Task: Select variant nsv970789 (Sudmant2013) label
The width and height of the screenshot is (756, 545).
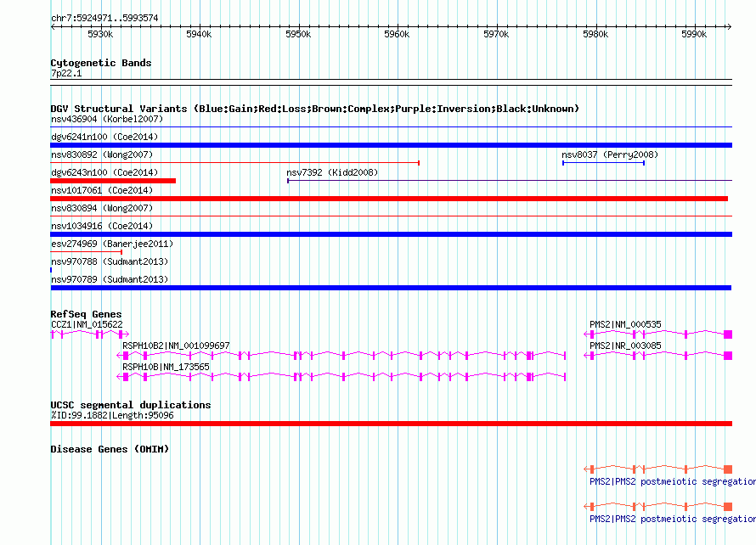Action: 110,279
